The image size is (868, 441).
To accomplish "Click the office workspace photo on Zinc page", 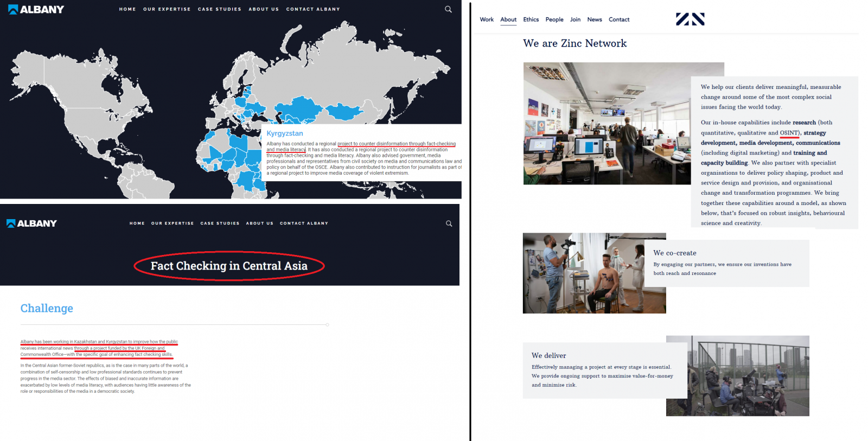I will tap(607, 124).
